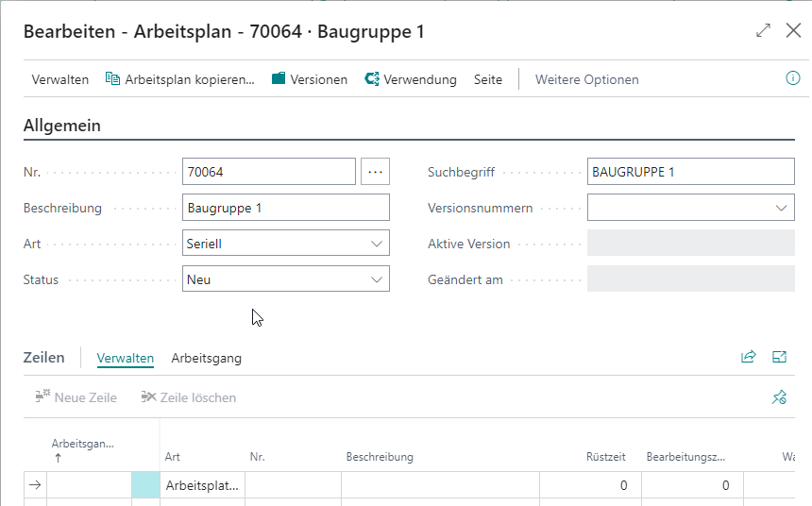Click the Rüstzeit column header
The width and height of the screenshot is (812, 506).
(x=606, y=457)
